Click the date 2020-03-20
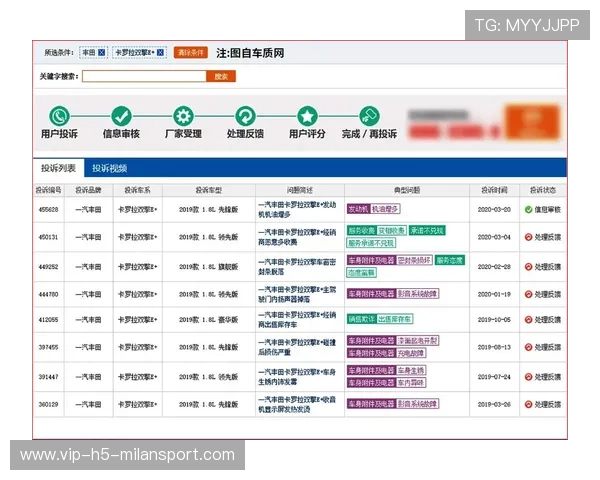Screen dimensions: 600x480 point(494,209)
